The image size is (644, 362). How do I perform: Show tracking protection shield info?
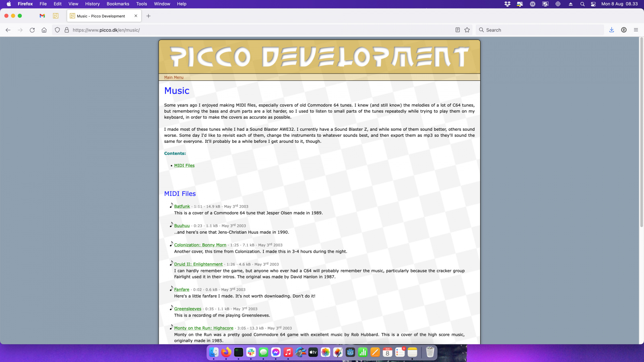pos(57,30)
